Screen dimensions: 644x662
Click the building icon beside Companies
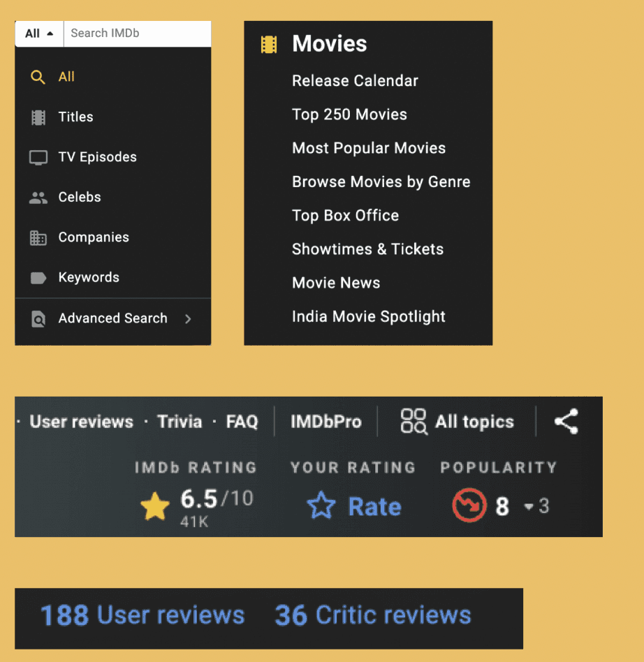pos(38,237)
